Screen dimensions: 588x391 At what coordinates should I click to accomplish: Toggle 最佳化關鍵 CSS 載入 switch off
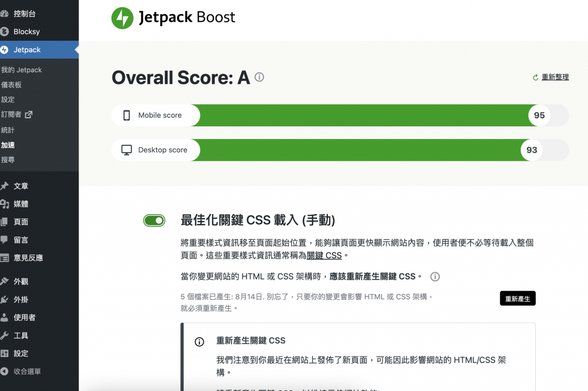[154, 220]
